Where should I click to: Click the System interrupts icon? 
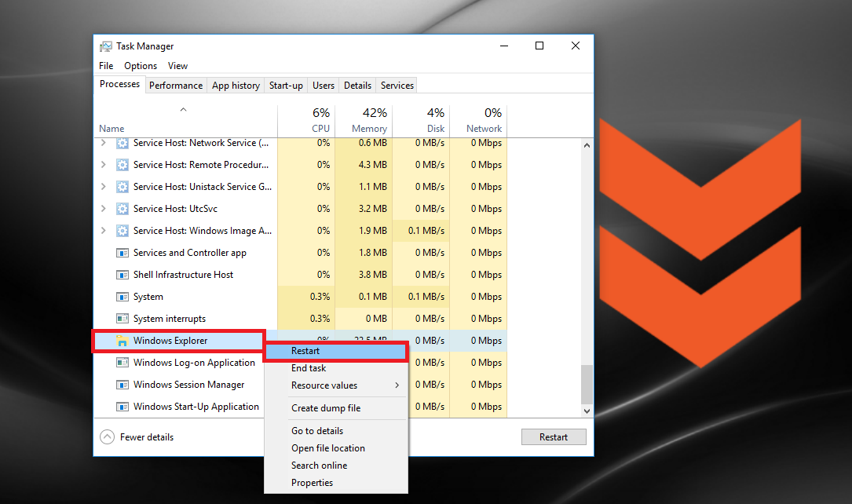[122, 319]
